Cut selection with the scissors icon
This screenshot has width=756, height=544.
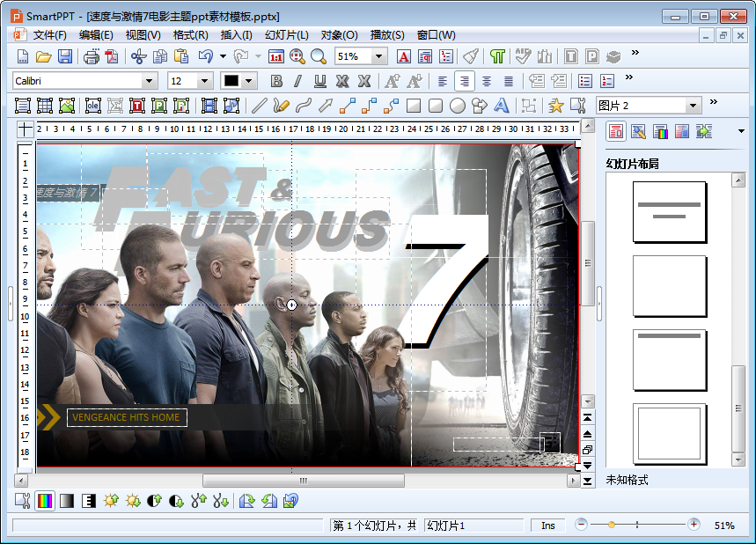click(x=139, y=56)
